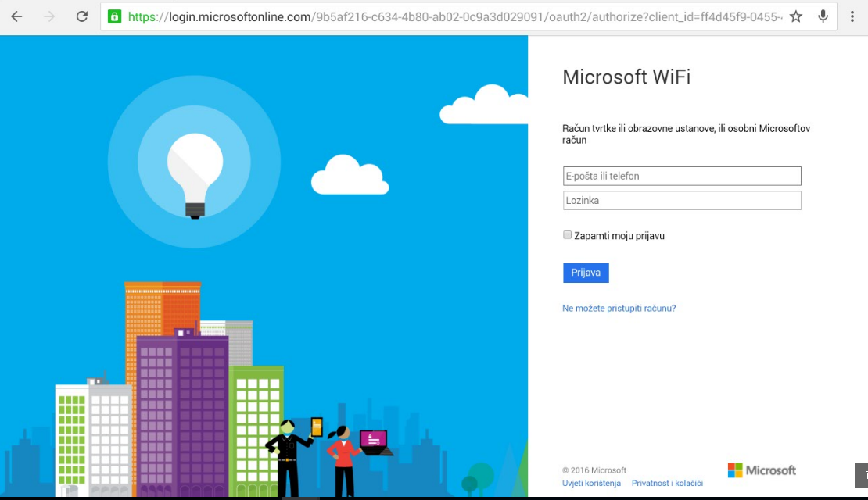Click the Prijava sign-in button
868x500 pixels.
coord(586,273)
